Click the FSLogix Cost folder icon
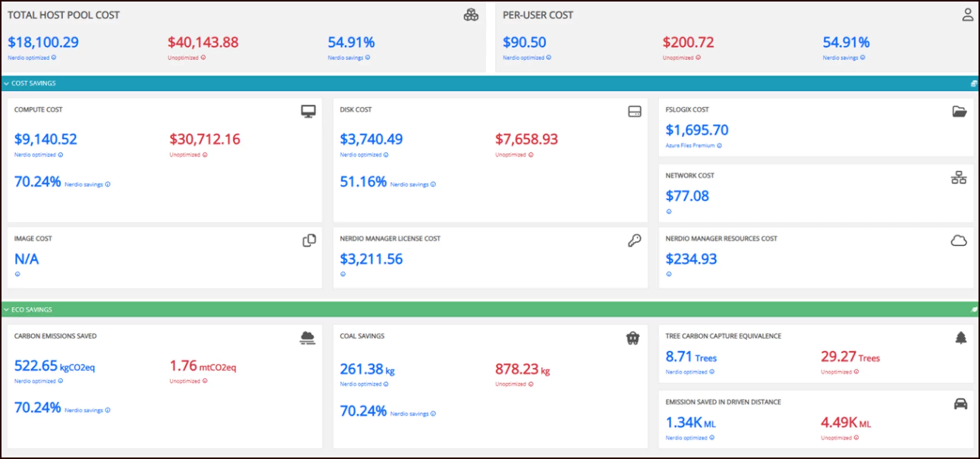This screenshot has height=459, width=980. (959, 112)
